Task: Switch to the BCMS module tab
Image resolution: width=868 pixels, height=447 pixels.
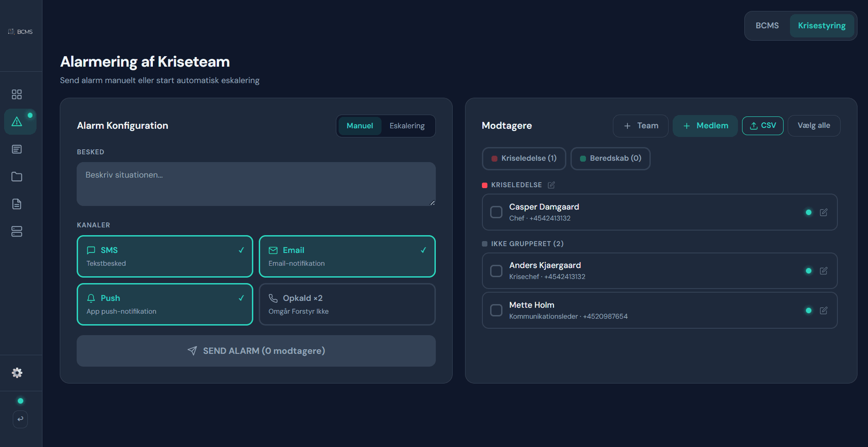Action: 767,26
